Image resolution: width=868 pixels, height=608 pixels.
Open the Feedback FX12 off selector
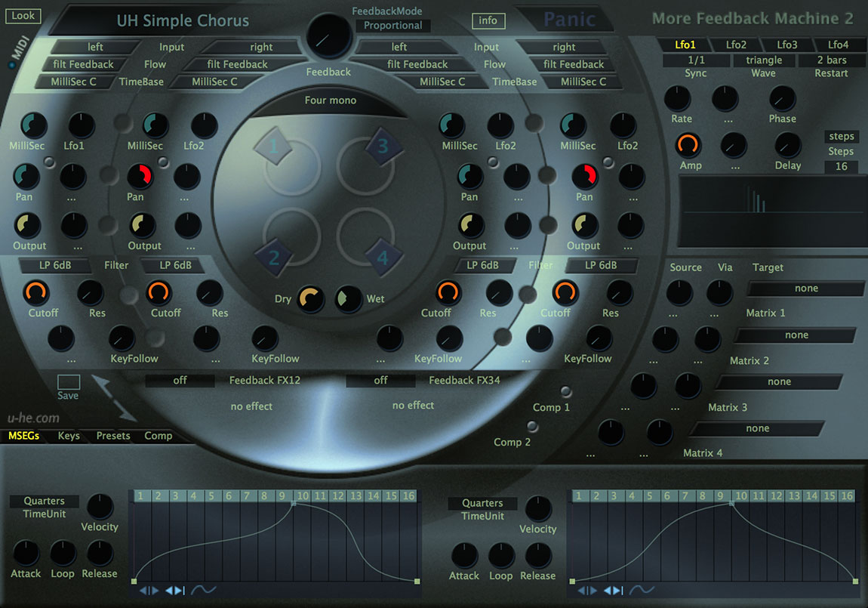click(x=180, y=381)
